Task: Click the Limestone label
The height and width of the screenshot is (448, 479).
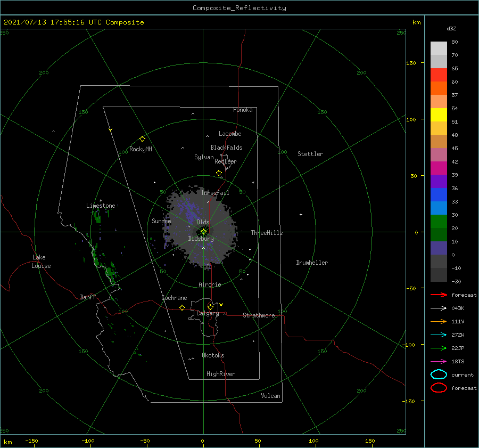Action: (x=101, y=206)
